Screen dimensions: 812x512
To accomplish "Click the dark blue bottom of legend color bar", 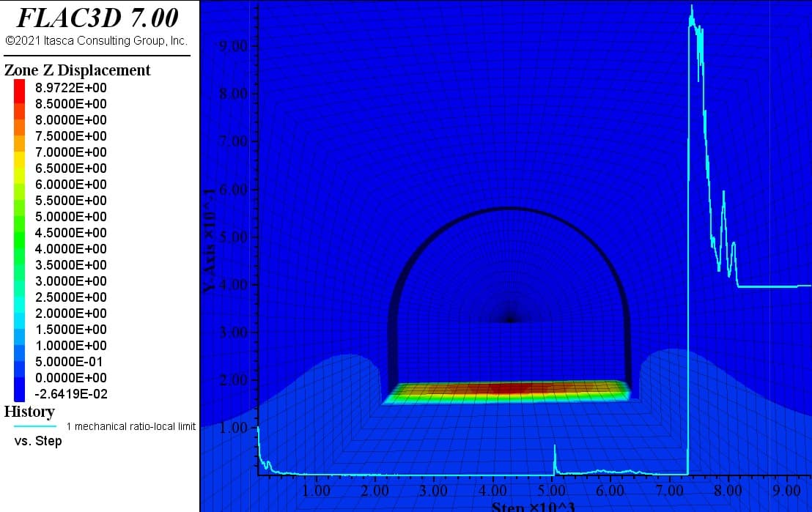I will (x=19, y=389).
